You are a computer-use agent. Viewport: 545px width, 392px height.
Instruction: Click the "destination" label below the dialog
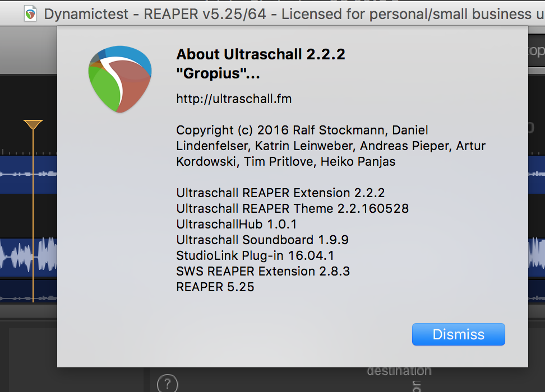[399, 371]
